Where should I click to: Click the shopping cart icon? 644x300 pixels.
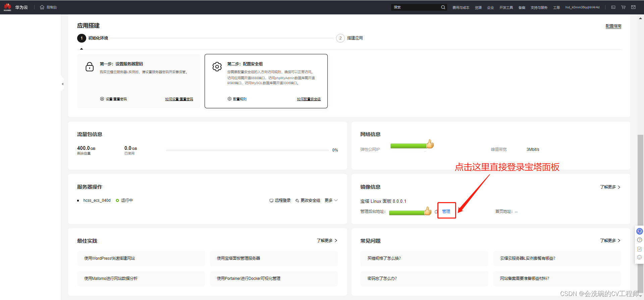pos(623,7)
